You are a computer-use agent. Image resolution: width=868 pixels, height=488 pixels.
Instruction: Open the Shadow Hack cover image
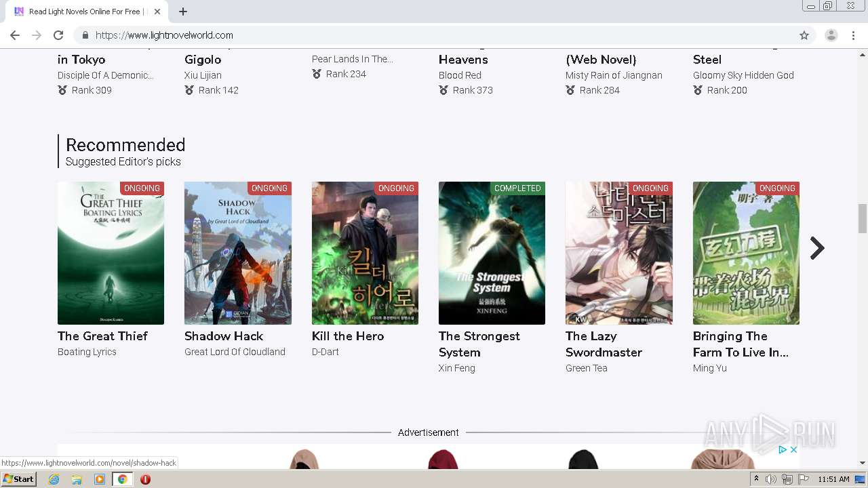click(238, 253)
